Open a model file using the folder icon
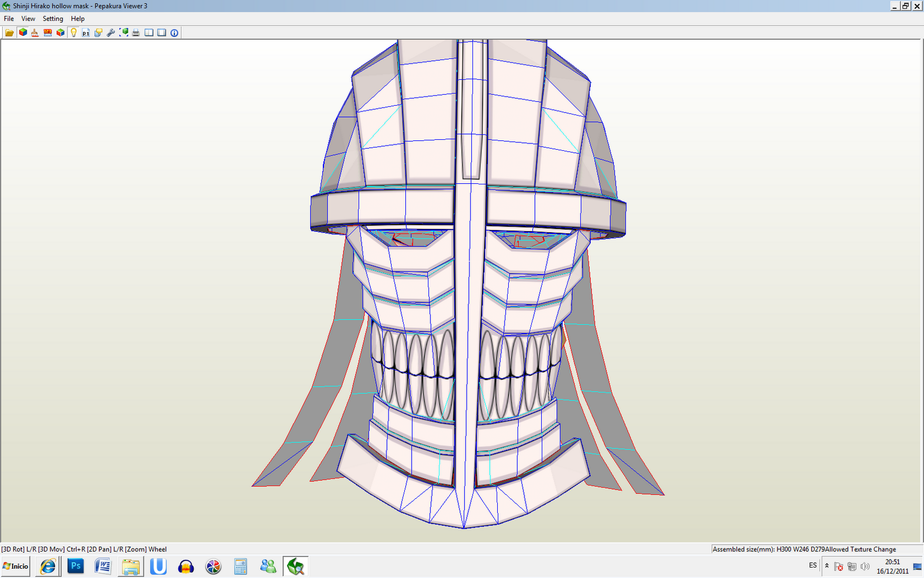The width and height of the screenshot is (924, 578). tap(9, 32)
